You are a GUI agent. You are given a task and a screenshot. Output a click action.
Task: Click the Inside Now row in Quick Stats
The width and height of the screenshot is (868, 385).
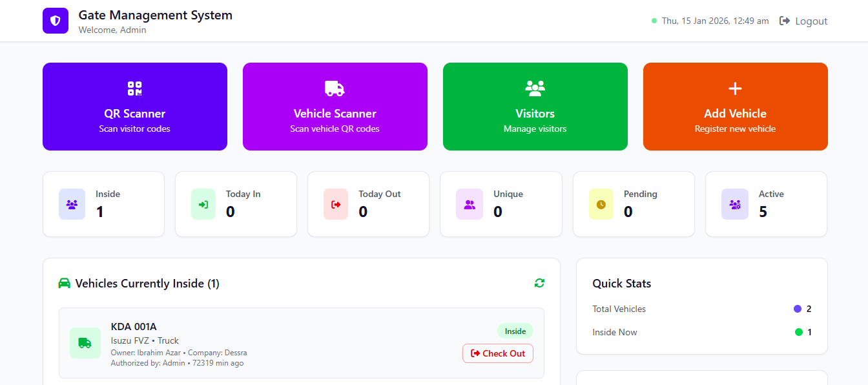pyautogui.click(x=701, y=332)
